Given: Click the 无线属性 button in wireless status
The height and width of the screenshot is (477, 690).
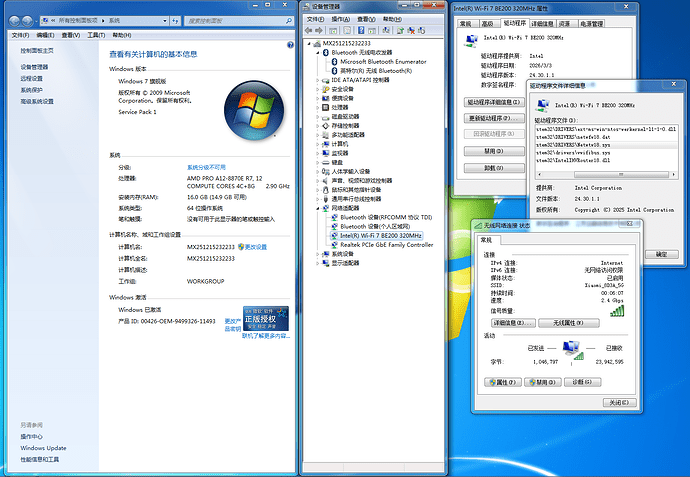Looking at the screenshot, I should coord(568,323).
